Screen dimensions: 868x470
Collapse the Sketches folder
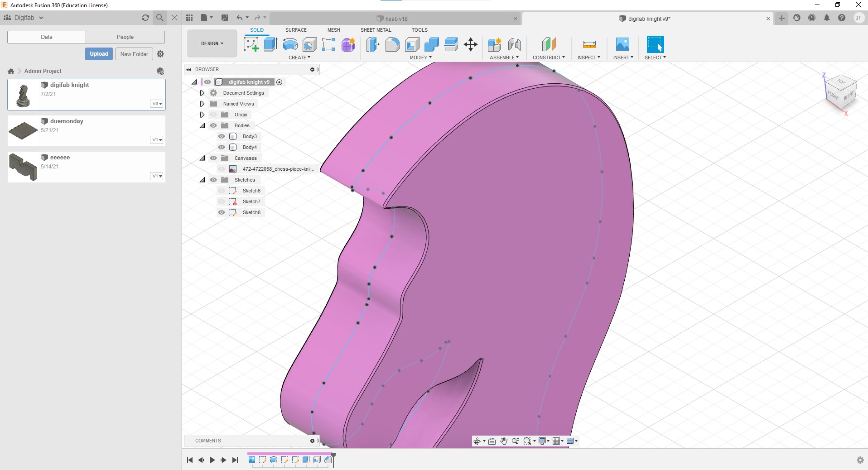[203, 180]
